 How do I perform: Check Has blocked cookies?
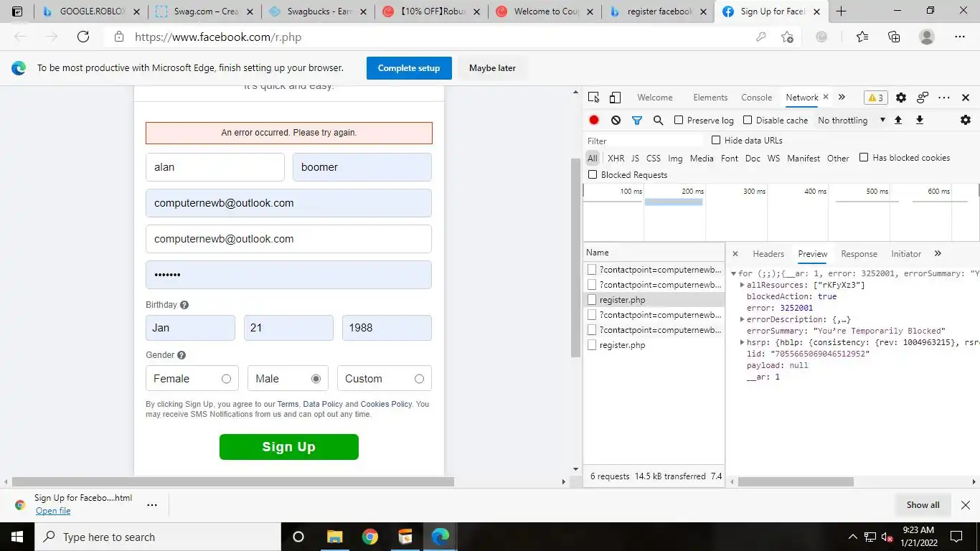[864, 157]
